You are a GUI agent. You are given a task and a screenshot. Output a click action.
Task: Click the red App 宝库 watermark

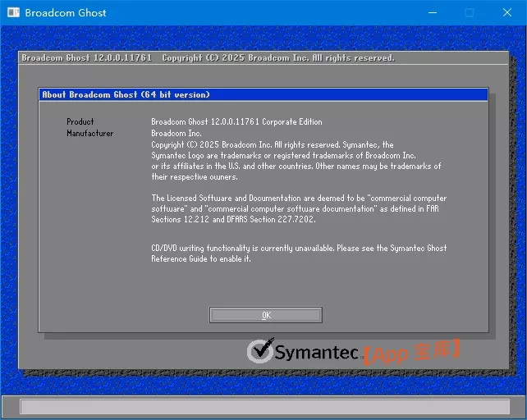[x=410, y=352]
